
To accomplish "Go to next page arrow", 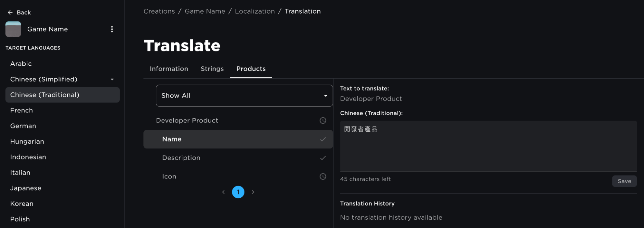I will 253,192.
